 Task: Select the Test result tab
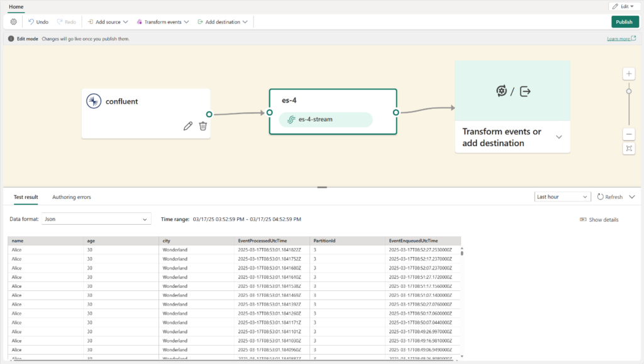click(x=26, y=197)
